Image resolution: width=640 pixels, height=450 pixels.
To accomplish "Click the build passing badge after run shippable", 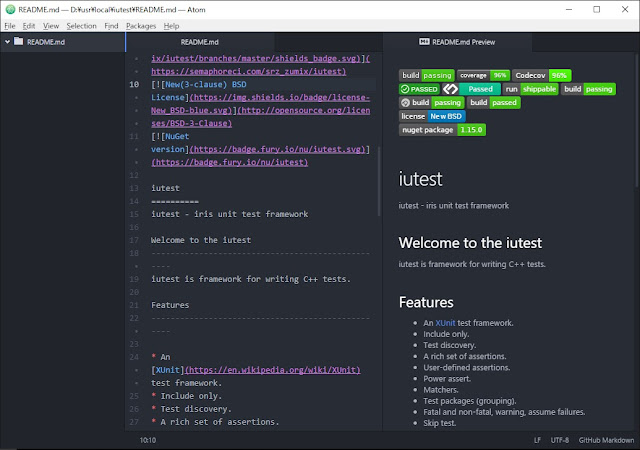I will 588,89.
